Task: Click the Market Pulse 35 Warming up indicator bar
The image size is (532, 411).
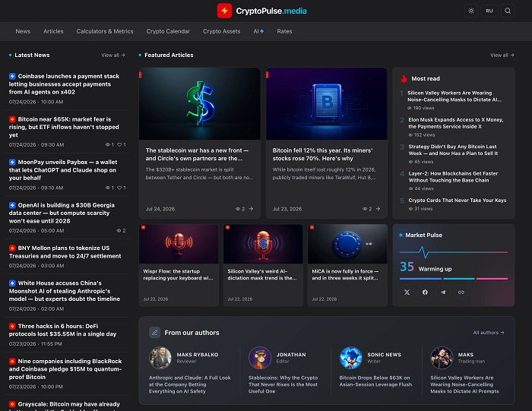Action: pyautogui.click(x=454, y=279)
